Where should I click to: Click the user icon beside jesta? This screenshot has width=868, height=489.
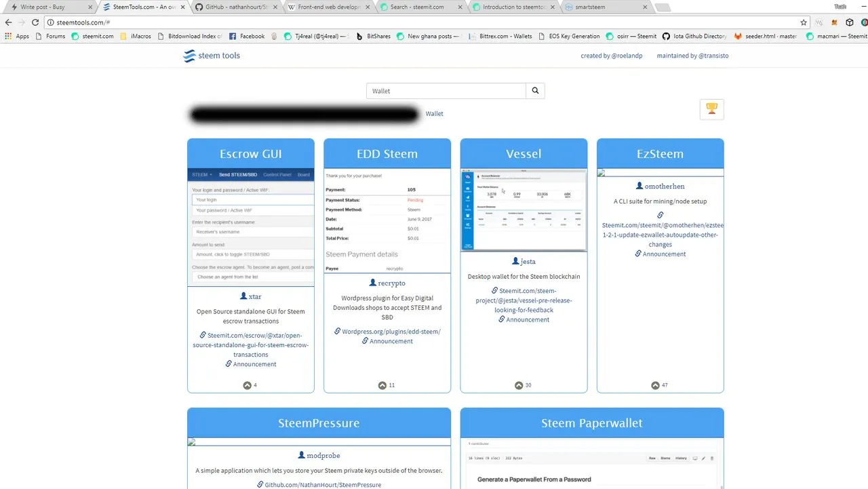515,260
